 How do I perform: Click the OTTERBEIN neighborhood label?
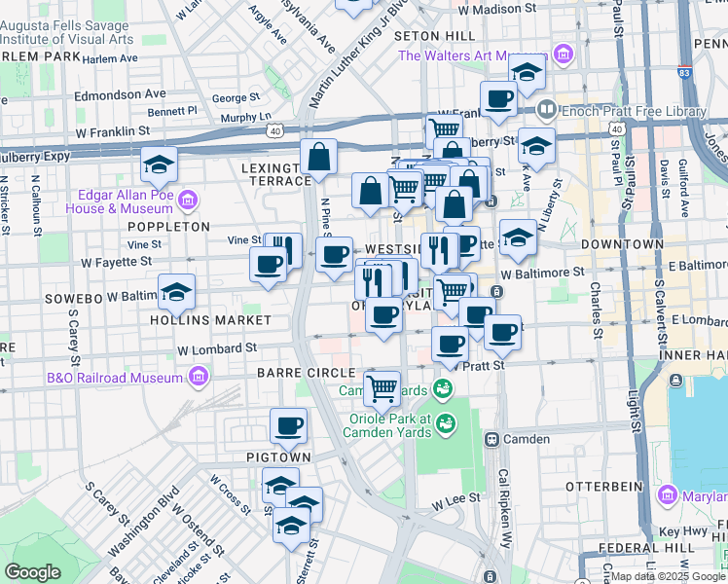tap(604, 487)
